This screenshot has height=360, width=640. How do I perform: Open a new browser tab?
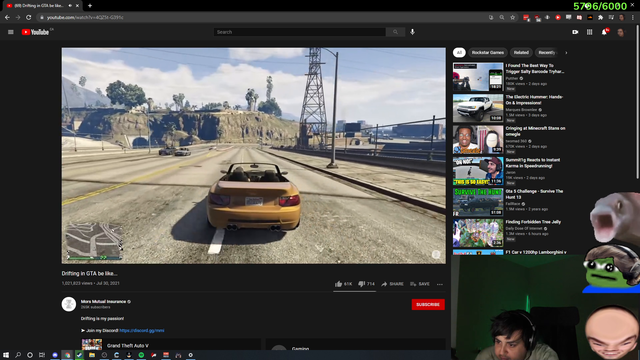pos(90,6)
